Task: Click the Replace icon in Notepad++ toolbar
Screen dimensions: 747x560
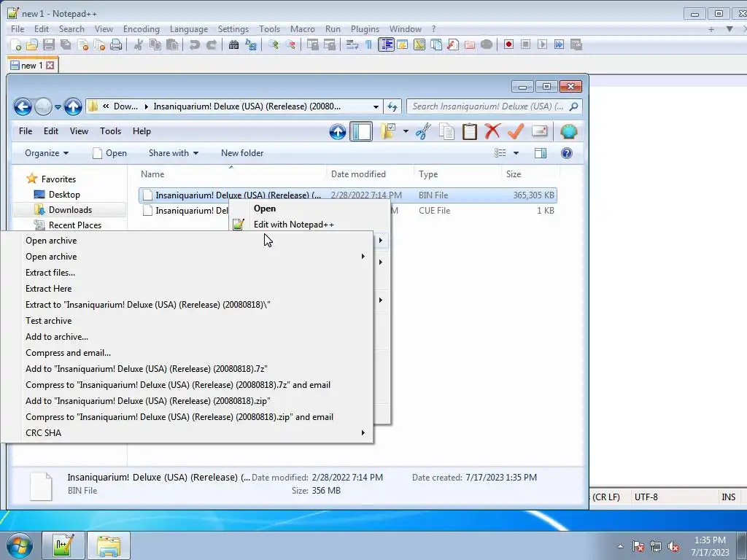Action: 251,44
